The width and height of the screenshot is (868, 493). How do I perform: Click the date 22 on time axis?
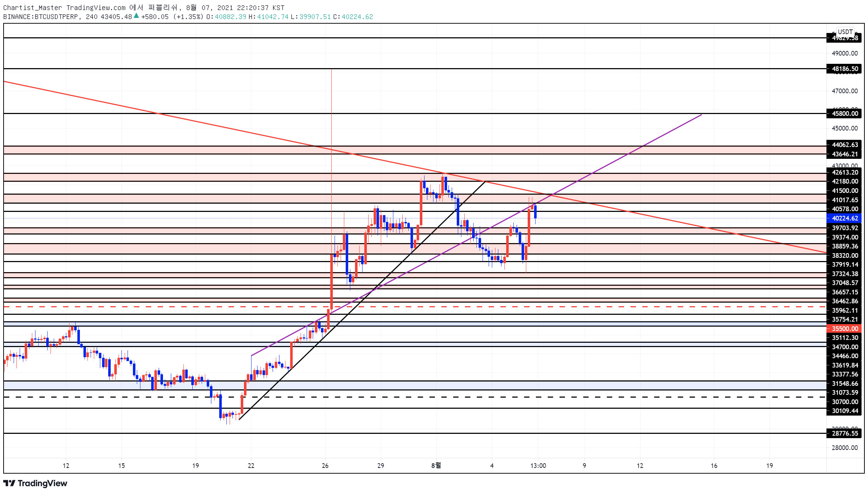pos(251,465)
